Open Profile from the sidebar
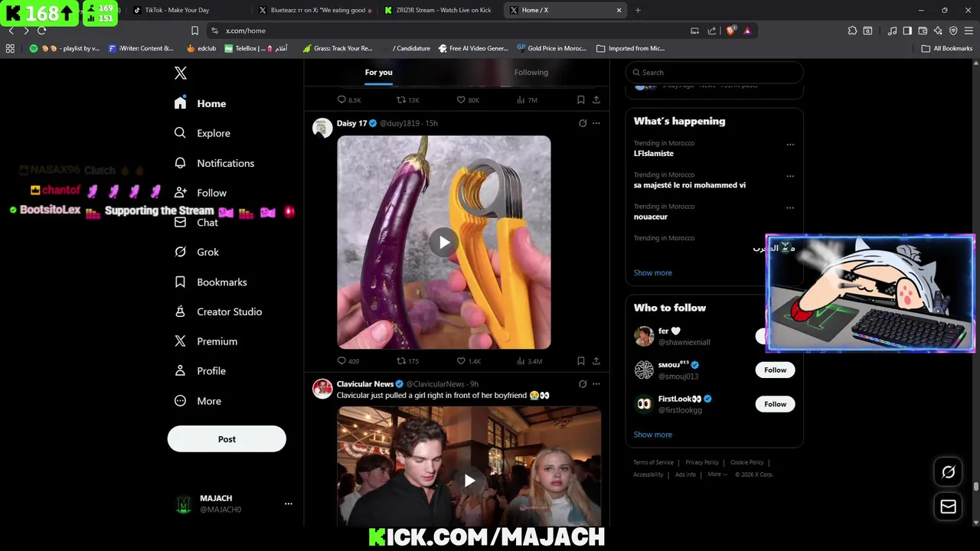Image resolution: width=980 pixels, height=551 pixels. [199, 371]
